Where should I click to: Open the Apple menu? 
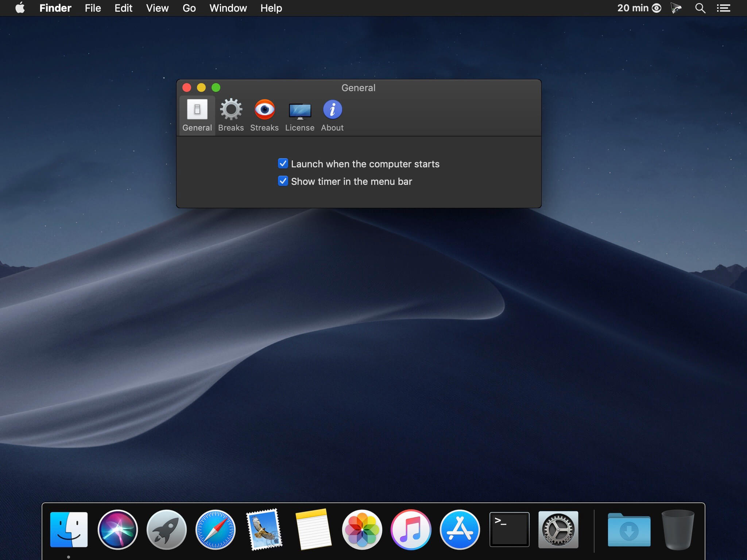click(20, 8)
